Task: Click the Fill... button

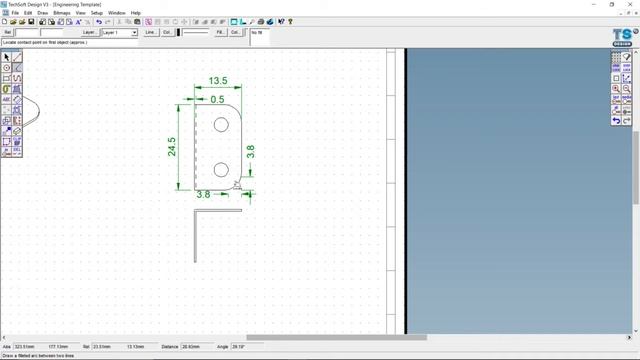Action: [220, 32]
